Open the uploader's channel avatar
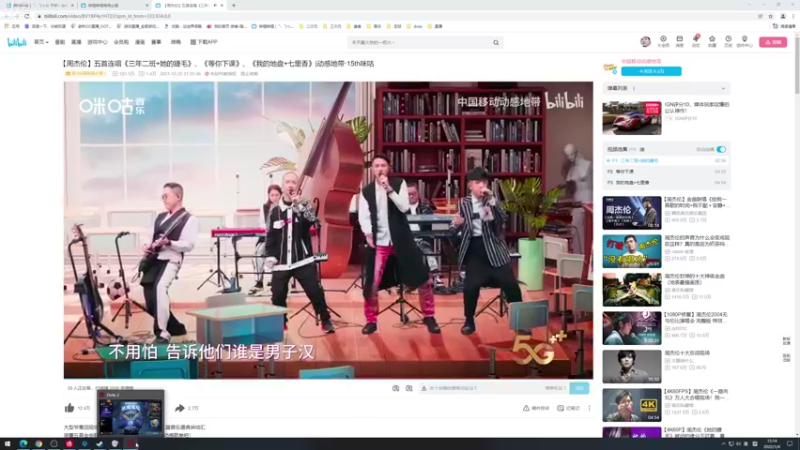The image size is (800, 450). pos(610,67)
